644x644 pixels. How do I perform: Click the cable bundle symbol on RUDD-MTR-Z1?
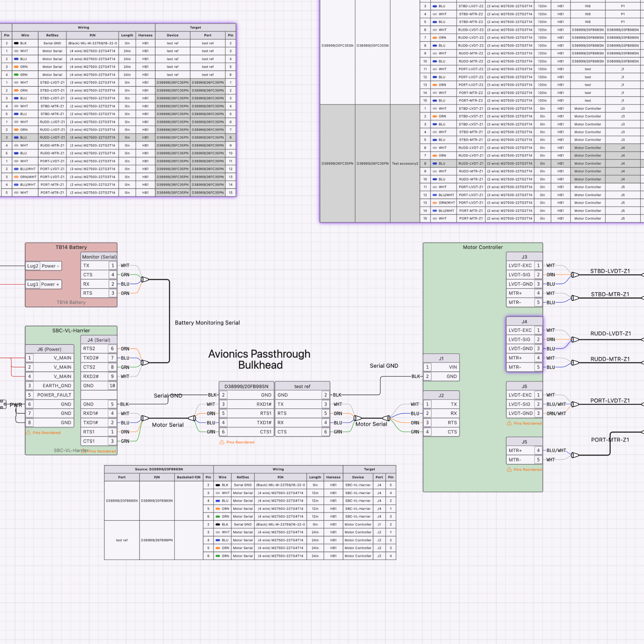(575, 363)
